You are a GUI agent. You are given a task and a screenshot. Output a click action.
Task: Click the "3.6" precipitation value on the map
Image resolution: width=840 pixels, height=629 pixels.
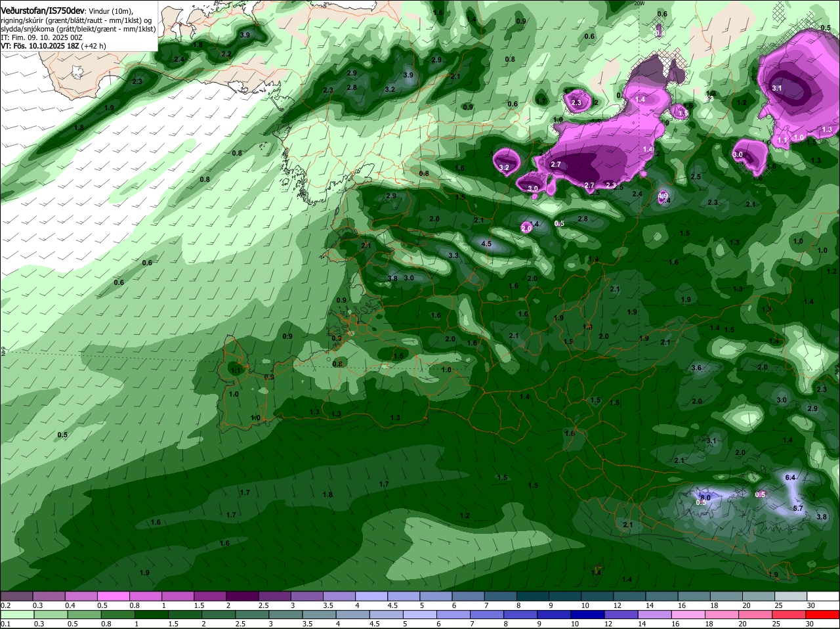[x=697, y=368]
